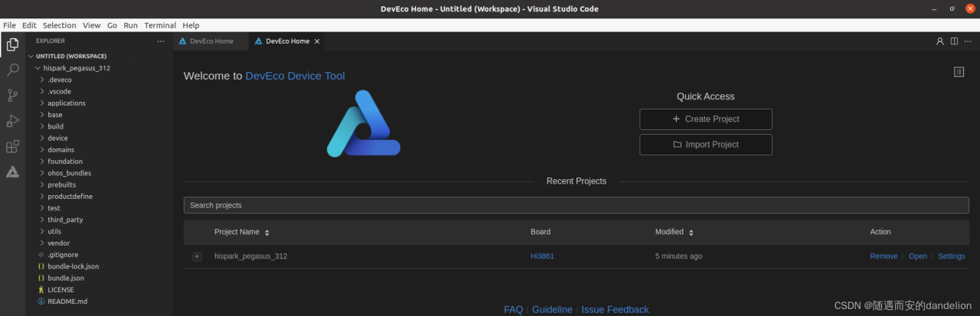
Task: Open README.md file
Action: (67, 301)
